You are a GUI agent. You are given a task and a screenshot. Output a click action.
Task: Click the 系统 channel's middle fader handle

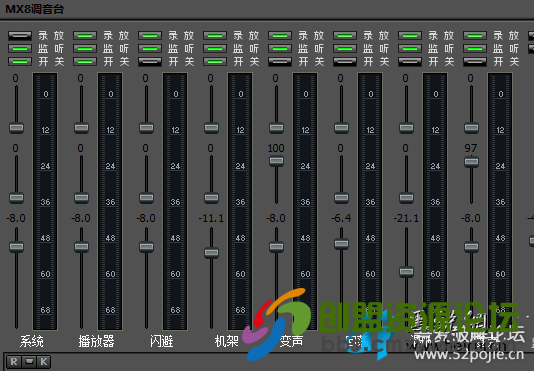coord(16,198)
